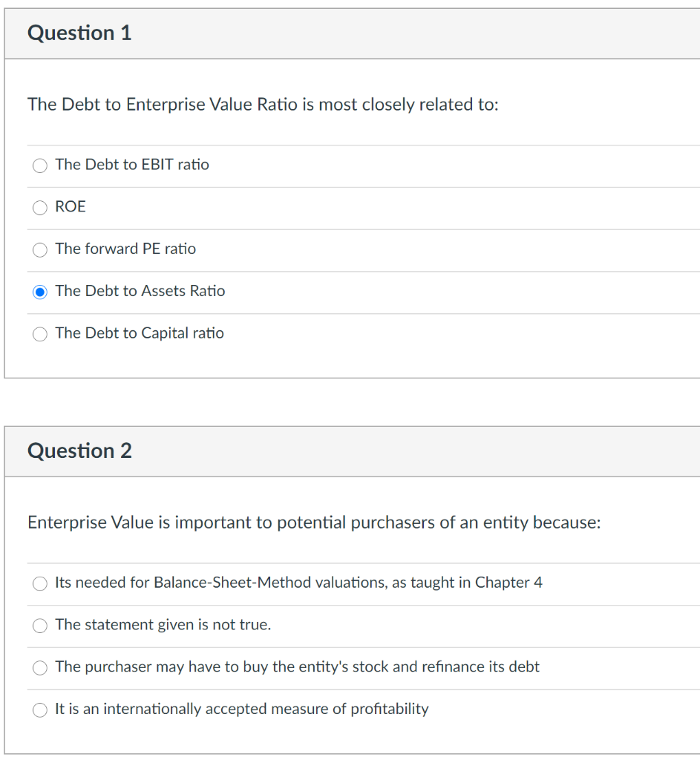Choose "The statement given is not true"
Screen dimensions: 700x760
click(x=39, y=626)
